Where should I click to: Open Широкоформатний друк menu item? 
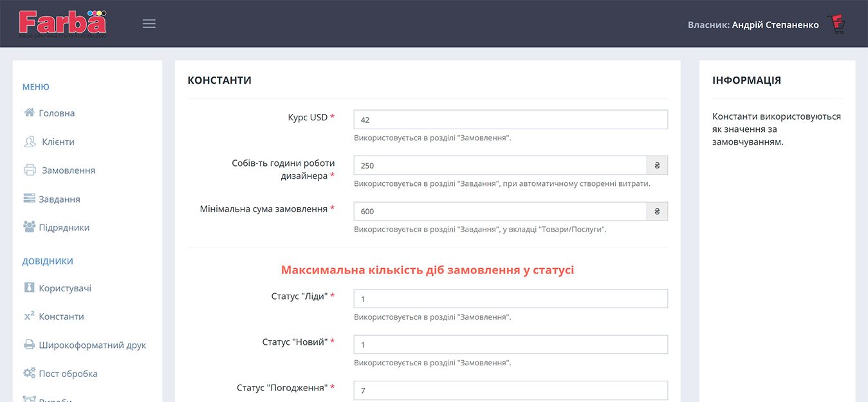92,345
